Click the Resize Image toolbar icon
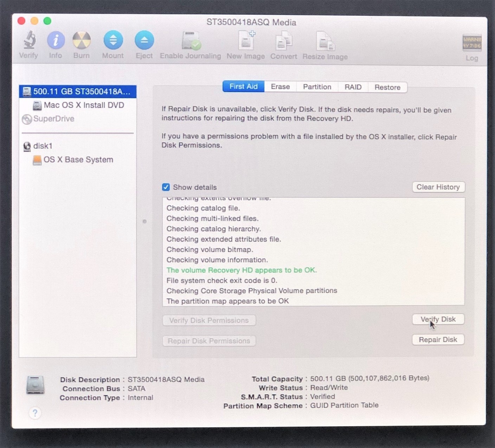This screenshot has height=448, width=495. 325,41
